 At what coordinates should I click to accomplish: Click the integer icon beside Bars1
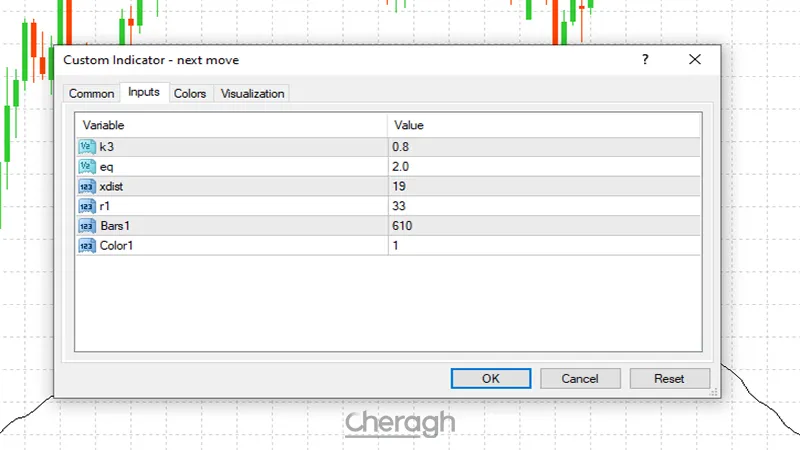tap(86, 226)
